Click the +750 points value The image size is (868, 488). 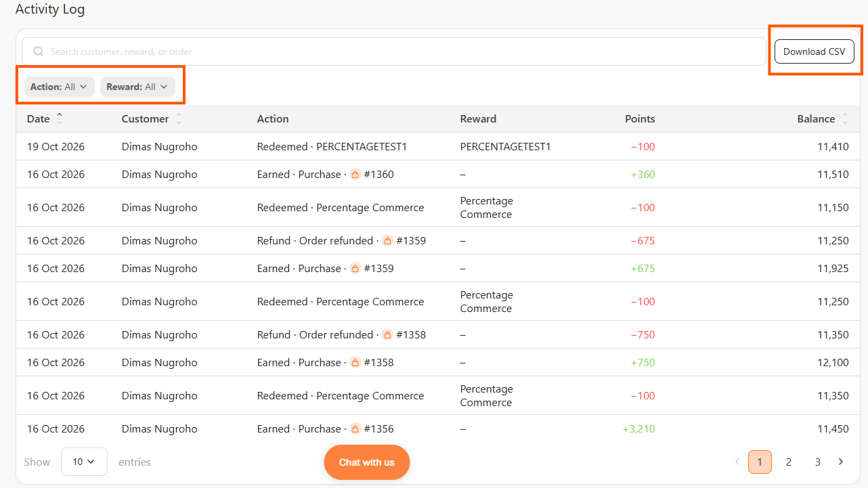point(643,362)
